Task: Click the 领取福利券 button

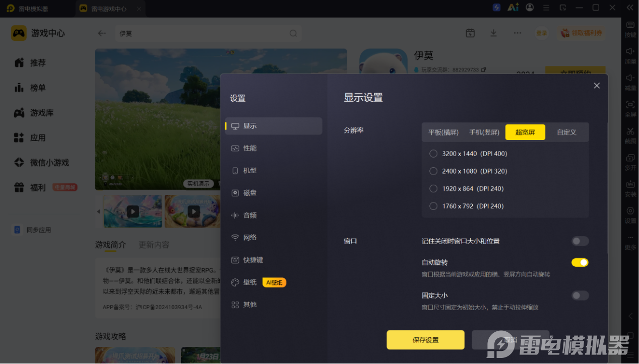Action: click(582, 33)
